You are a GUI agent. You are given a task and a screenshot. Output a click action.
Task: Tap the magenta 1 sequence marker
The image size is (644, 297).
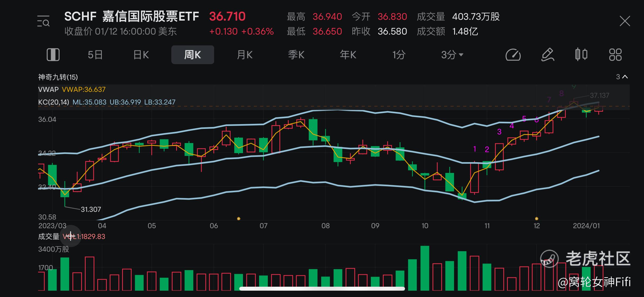point(475,149)
